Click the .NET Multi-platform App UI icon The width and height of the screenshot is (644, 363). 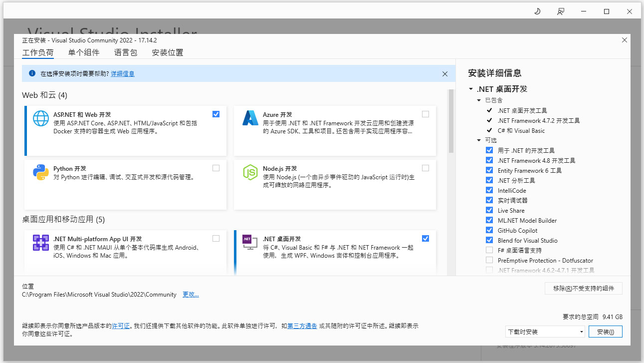41,243
